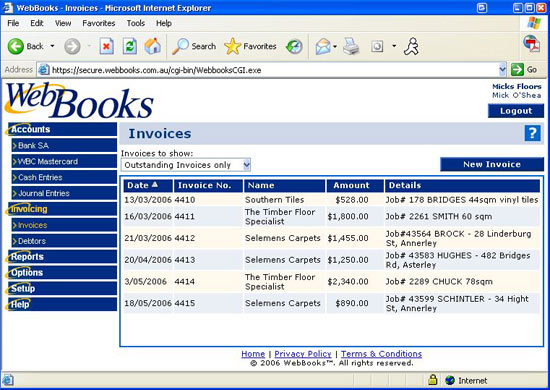Image resolution: width=550 pixels, height=390 pixels.
Task: Click the New Invoice button
Action: click(x=492, y=164)
